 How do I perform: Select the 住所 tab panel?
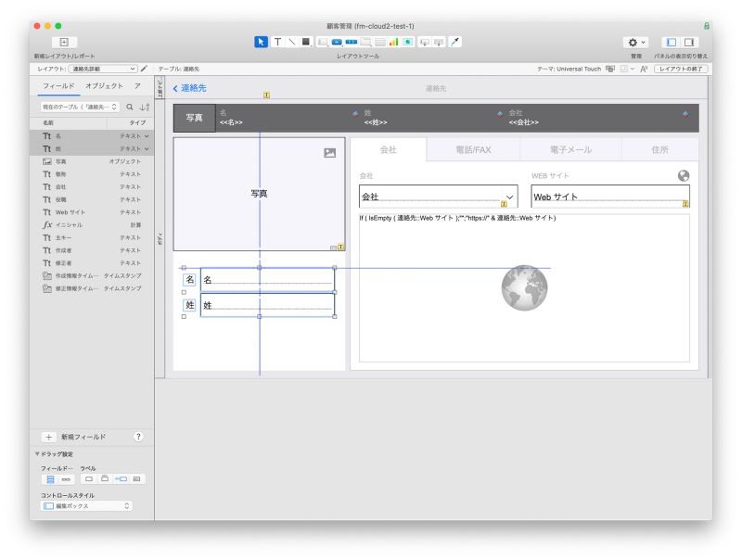tap(659, 149)
